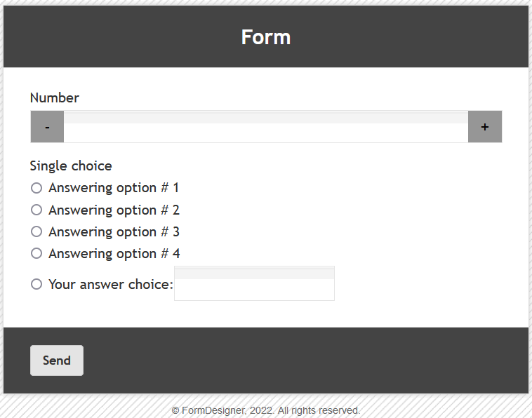Click the 'Number' field label
Screen dimensions: 532x418
click(55, 97)
